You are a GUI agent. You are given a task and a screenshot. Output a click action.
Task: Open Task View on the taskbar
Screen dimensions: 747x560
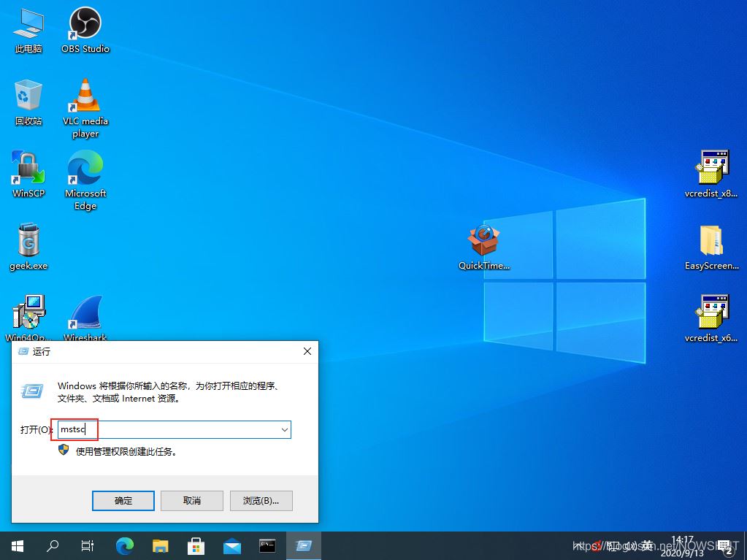coord(88,545)
